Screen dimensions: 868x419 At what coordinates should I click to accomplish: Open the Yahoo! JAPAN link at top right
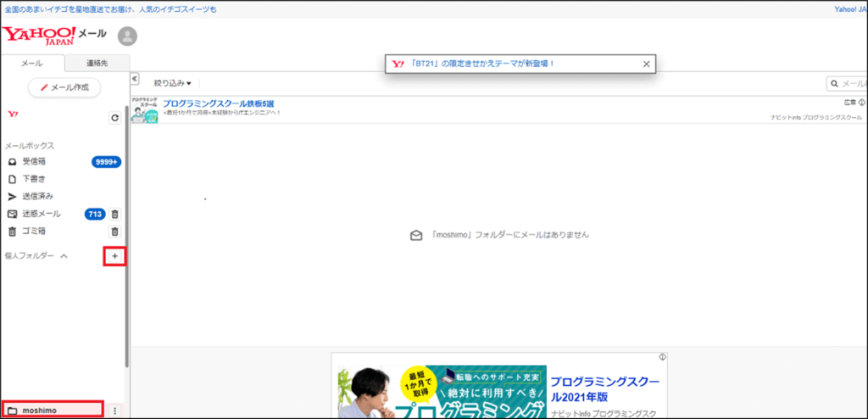coord(851,9)
